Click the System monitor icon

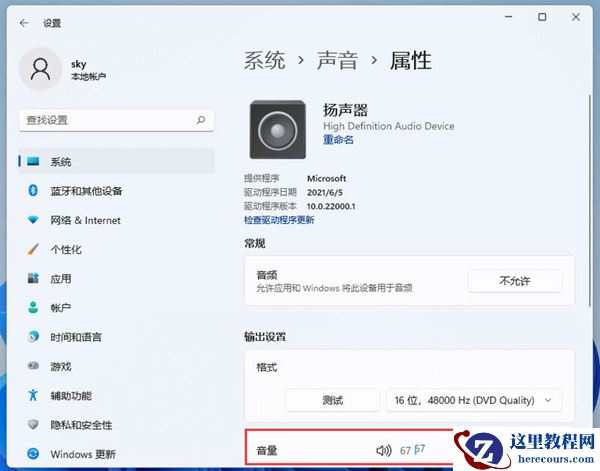pyautogui.click(x=33, y=161)
